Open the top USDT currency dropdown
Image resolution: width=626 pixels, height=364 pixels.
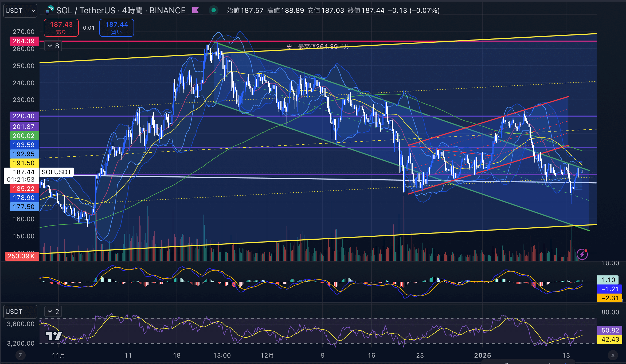[20, 11]
